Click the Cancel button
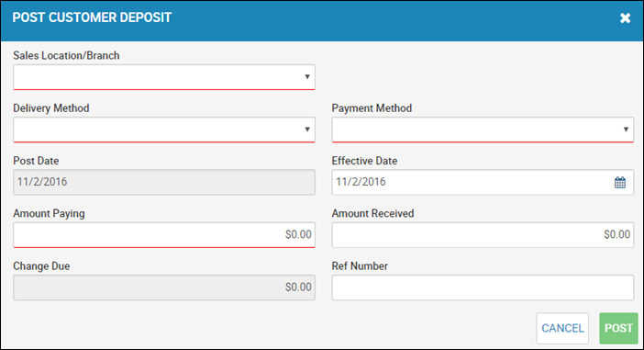644x350 pixels. click(562, 328)
